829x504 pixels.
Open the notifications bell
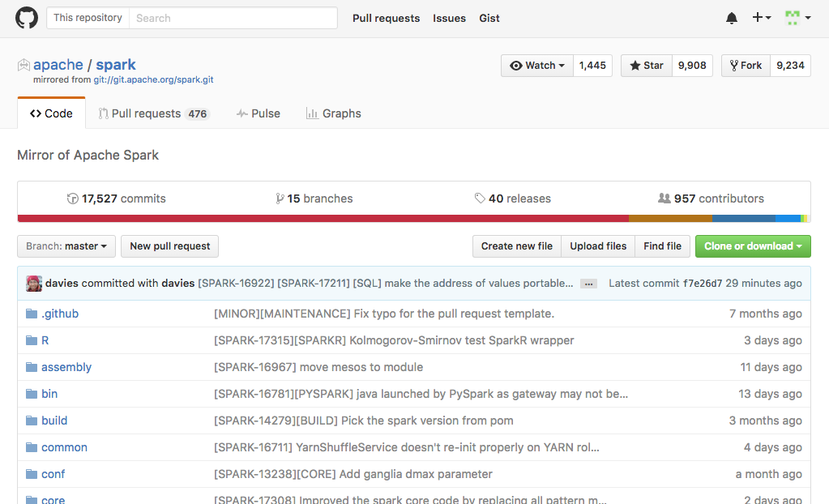pyautogui.click(x=732, y=18)
